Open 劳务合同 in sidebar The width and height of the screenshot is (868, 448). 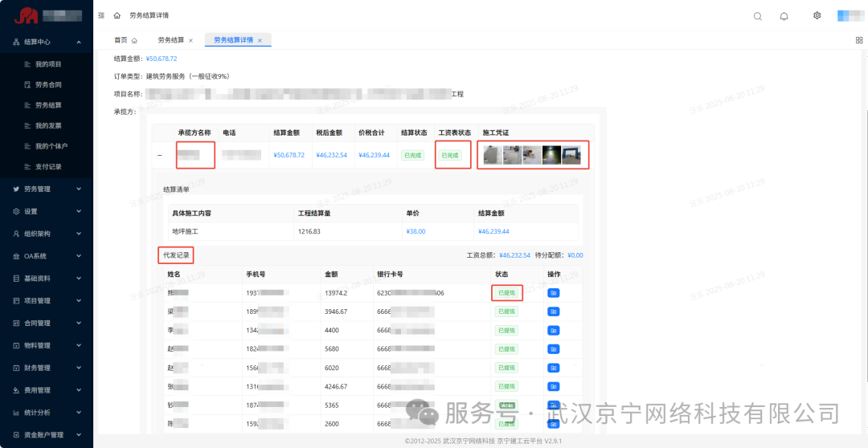(48, 84)
